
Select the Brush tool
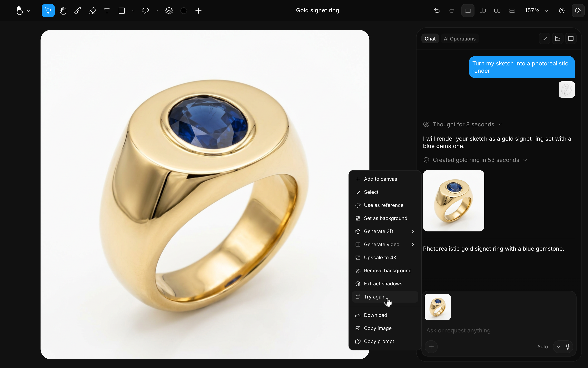coord(78,11)
